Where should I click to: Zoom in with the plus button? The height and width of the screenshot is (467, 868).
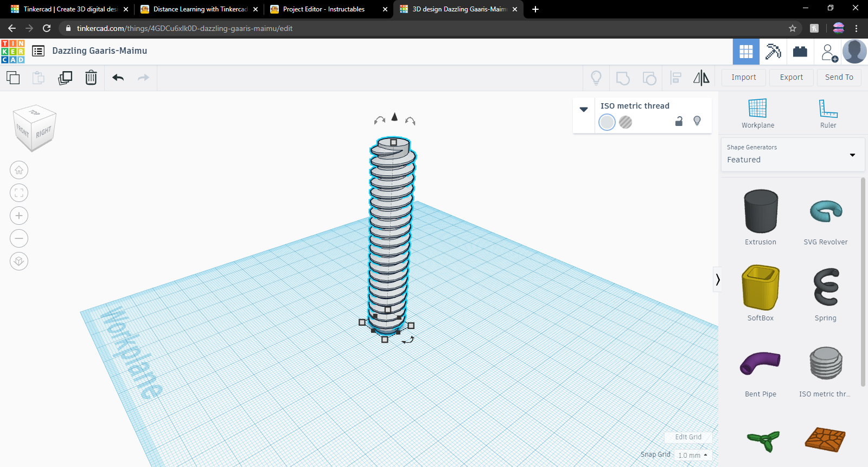(x=19, y=216)
